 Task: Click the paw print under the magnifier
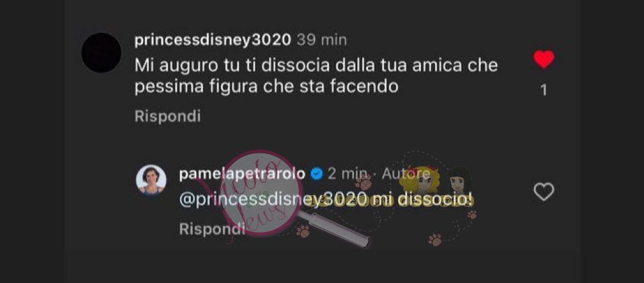click(303, 231)
